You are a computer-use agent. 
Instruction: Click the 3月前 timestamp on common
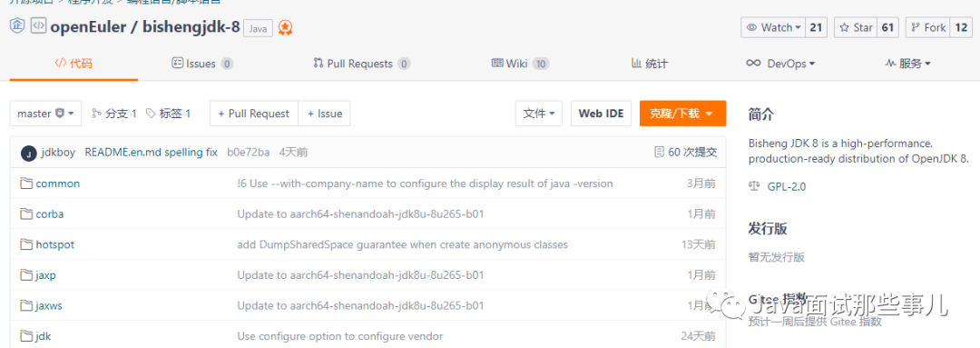click(701, 184)
